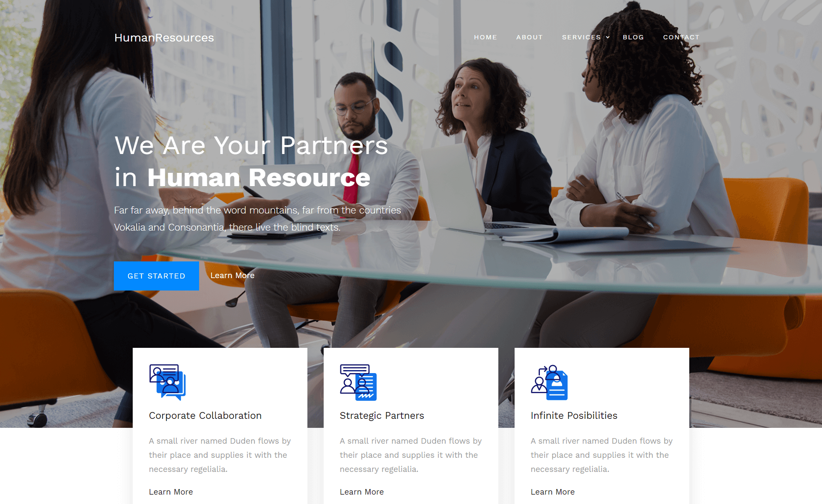This screenshot has width=822, height=504.
Task: Click the Learn More button in hero section
Action: 232,275
